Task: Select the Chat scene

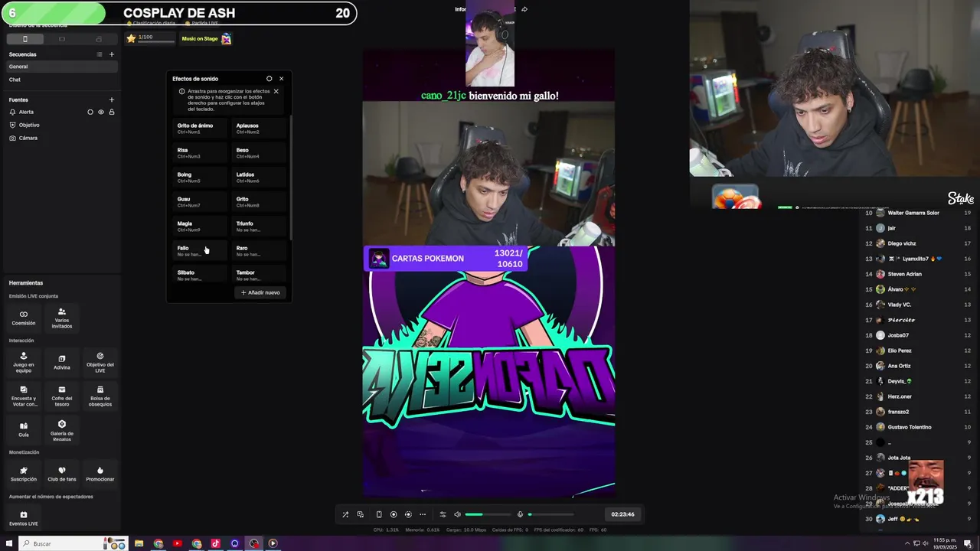Action: (x=61, y=80)
